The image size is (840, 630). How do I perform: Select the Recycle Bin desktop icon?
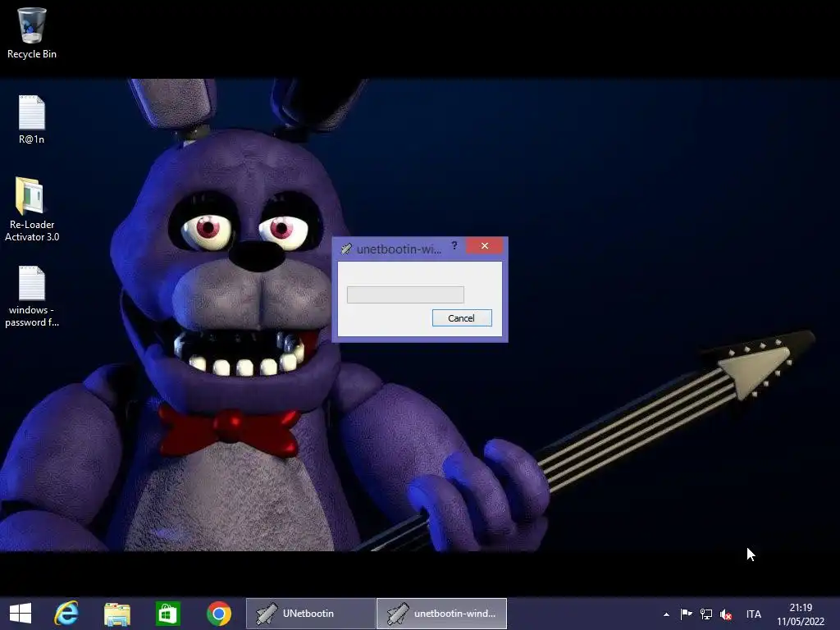[x=32, y=33]
